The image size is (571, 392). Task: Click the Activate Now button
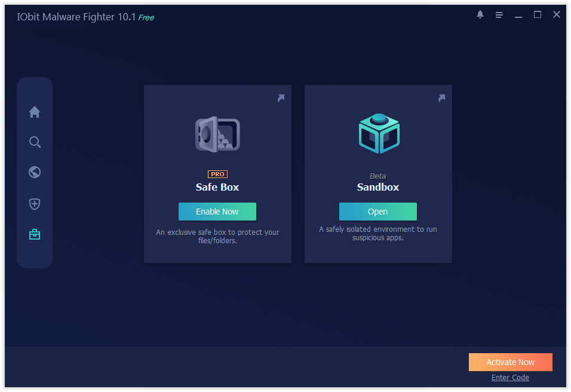pyautogui.click(x=510, y=362)
